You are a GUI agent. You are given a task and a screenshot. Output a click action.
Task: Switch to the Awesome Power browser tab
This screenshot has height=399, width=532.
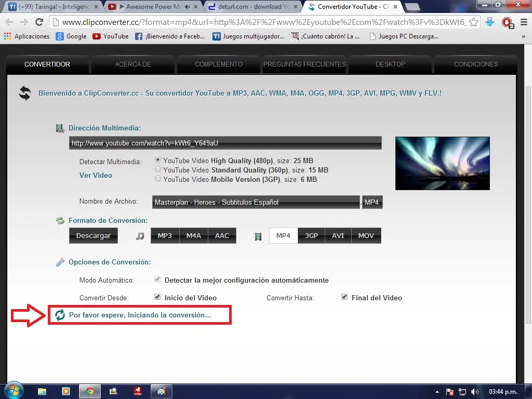click(149, 6)
